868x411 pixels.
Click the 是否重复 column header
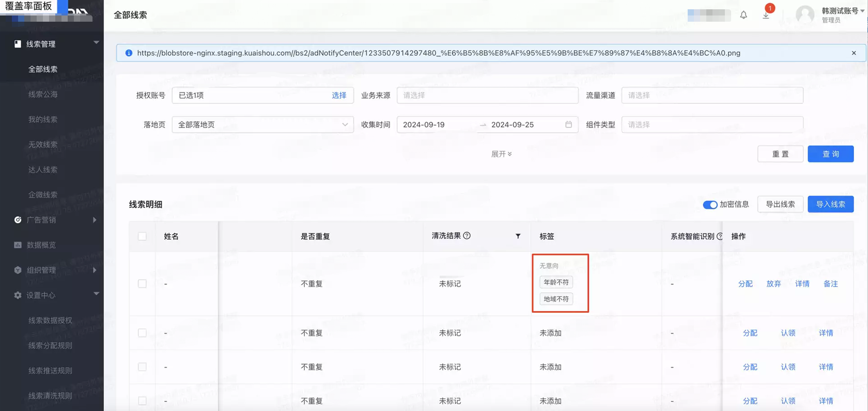click(x=315, y=236)
